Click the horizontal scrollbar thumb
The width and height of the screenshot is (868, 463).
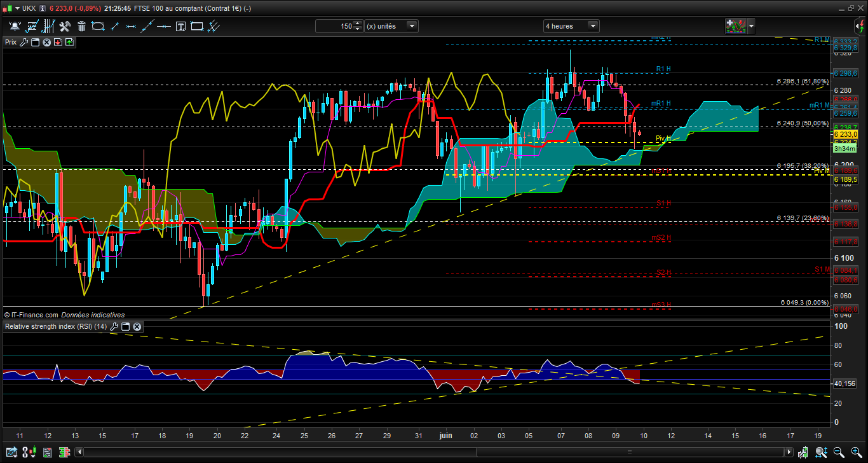click(628, 452)
